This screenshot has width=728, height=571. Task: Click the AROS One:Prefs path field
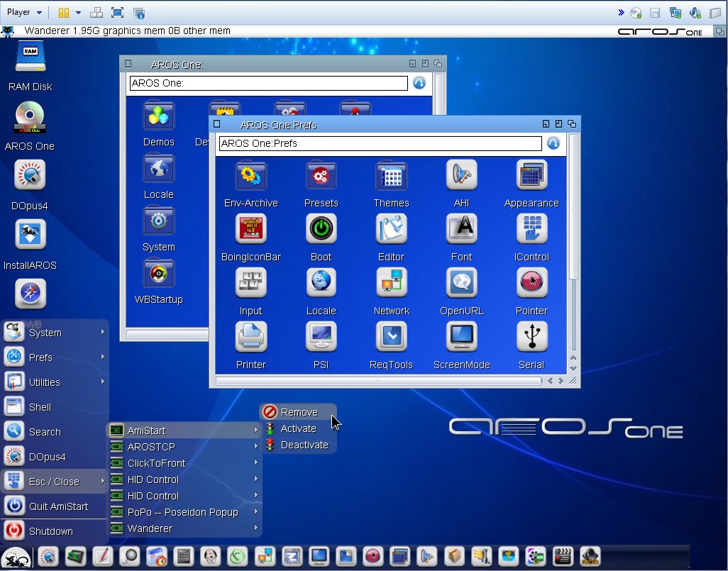[x=380, y=143]
